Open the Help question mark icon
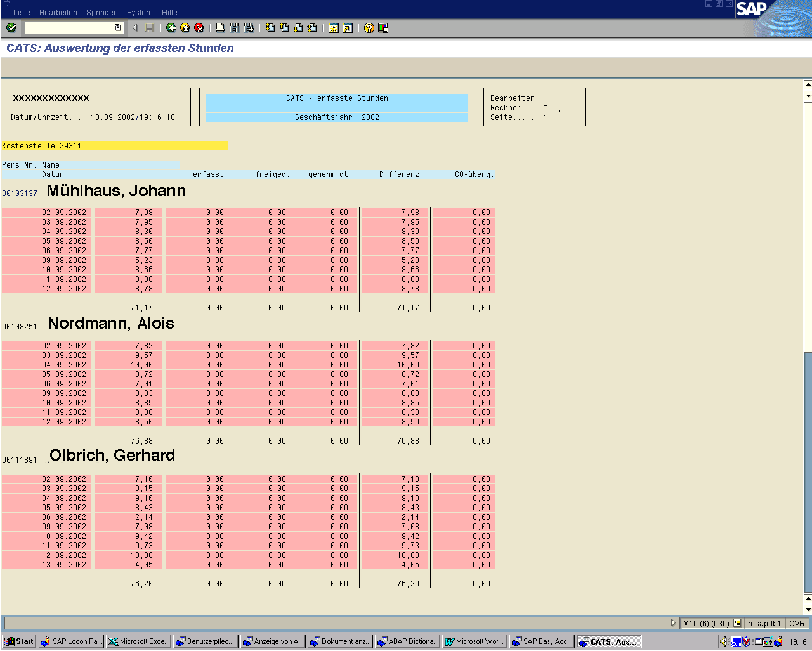This screenshot has height=651, width=812. pos(369,28)
